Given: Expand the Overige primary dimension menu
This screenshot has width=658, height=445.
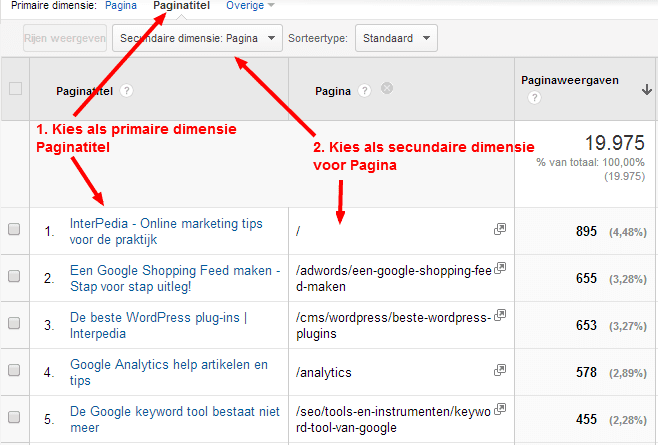Looking at the screenshot, I should tap(250, 5).
